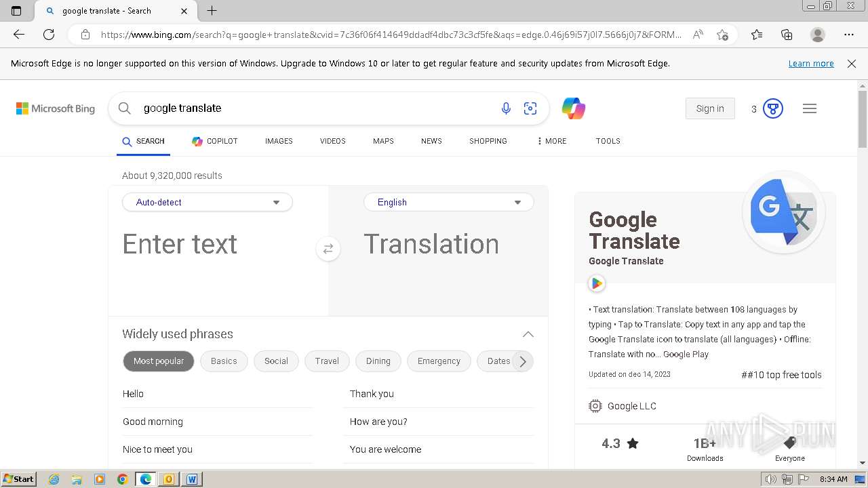868x488 pixels.
Task: Choose the phrase Hello
Action: [x=133, y=394]
